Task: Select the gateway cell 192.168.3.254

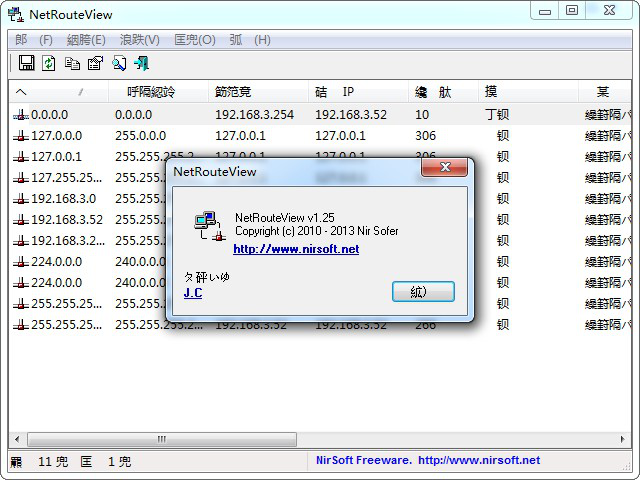Action: click(x=254, y=115)
